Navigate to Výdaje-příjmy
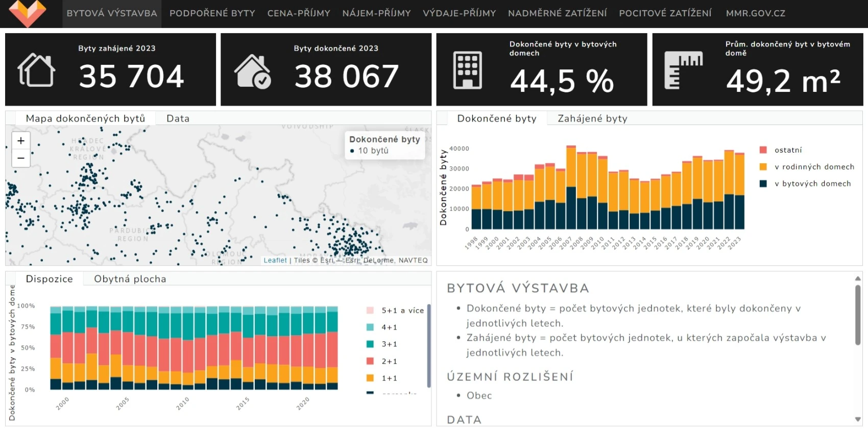This screenshot has height=431, width=868. click(459, 13)
